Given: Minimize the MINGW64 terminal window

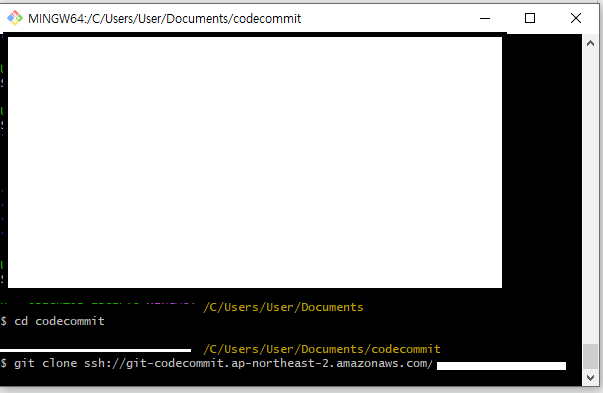Looking at the screenshot, I should tap(485, 18).
